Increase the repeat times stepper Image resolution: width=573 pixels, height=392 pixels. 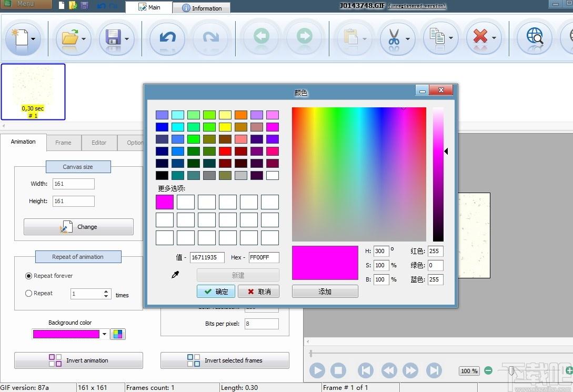click(x=106, y=291)
